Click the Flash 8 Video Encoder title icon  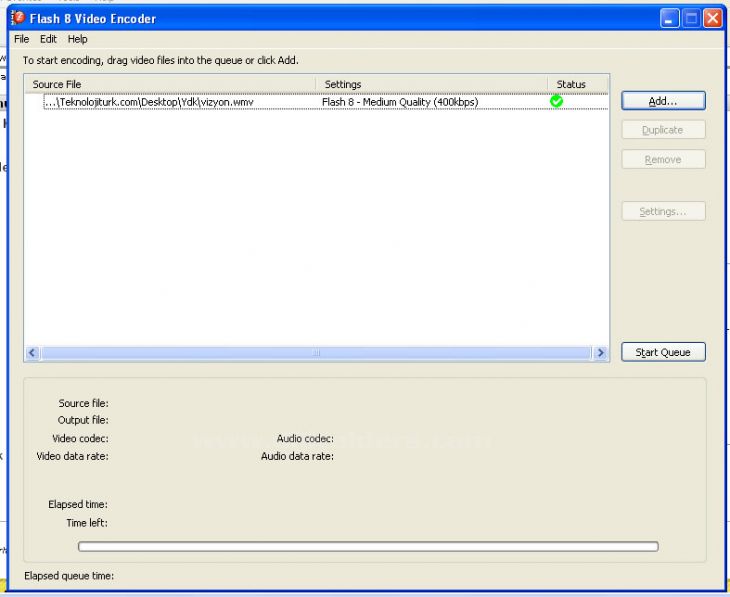(17, 18)
